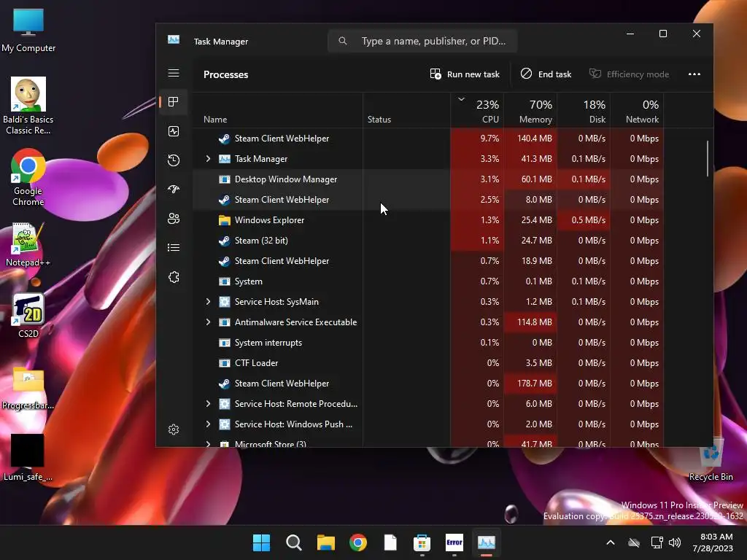Click the process list vertical scrollbar
The width and height of the screenshot is (747, 560).
click(x=708, y=158)
